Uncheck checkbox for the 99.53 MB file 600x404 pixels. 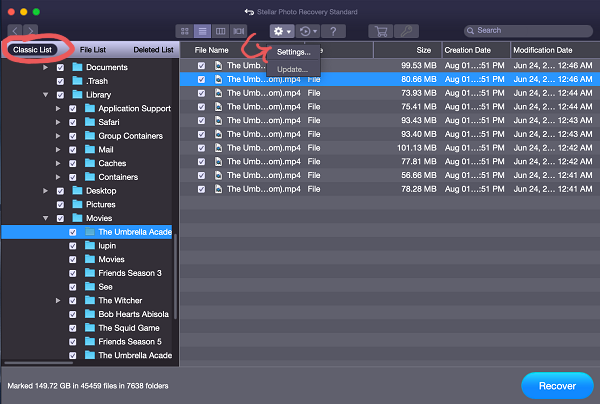[201, 66]
